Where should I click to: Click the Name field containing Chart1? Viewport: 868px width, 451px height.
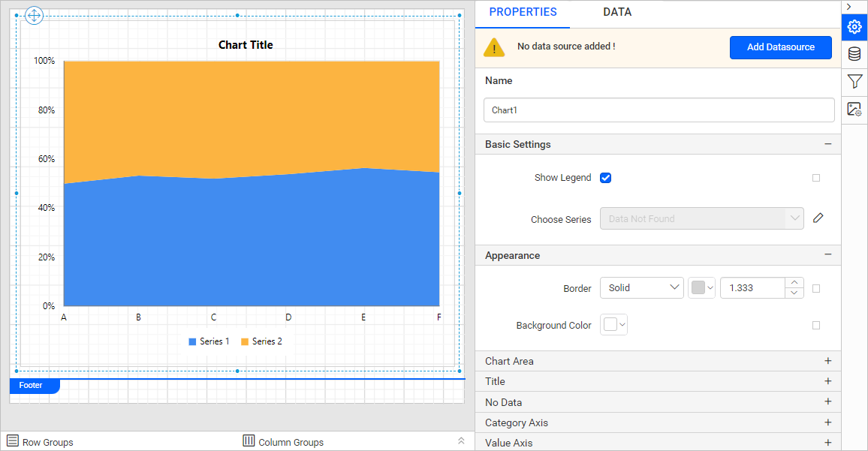click(x=659, y=110)
